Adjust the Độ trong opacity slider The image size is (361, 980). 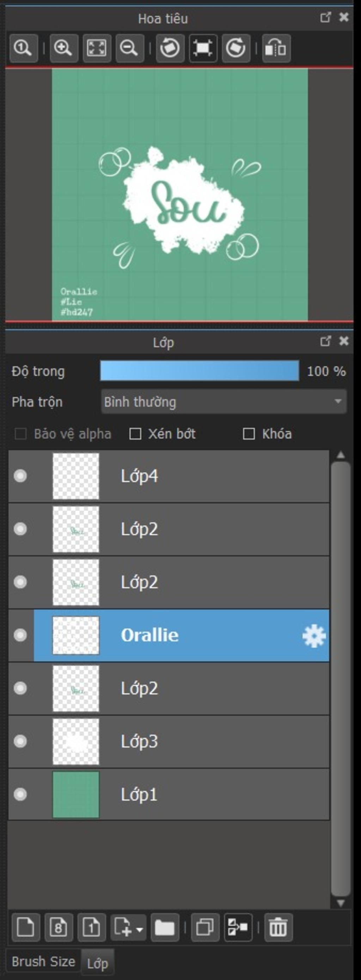(199, 371)
